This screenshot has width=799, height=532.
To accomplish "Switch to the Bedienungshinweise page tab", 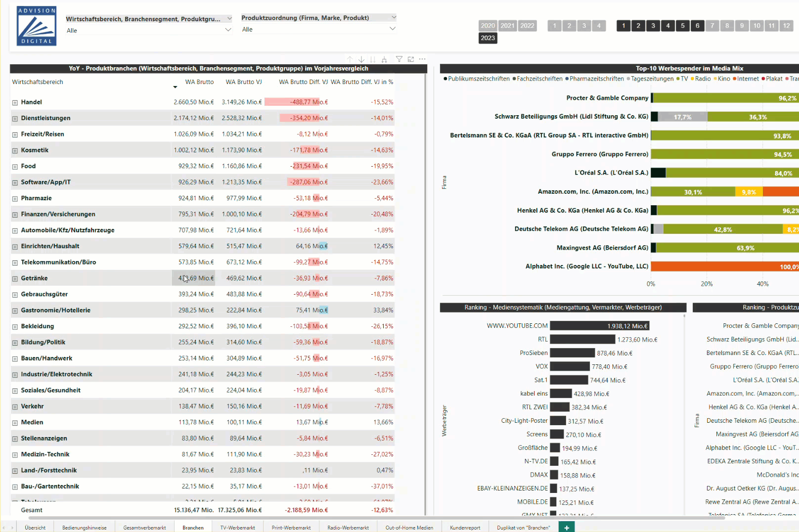I will point(85,528).
